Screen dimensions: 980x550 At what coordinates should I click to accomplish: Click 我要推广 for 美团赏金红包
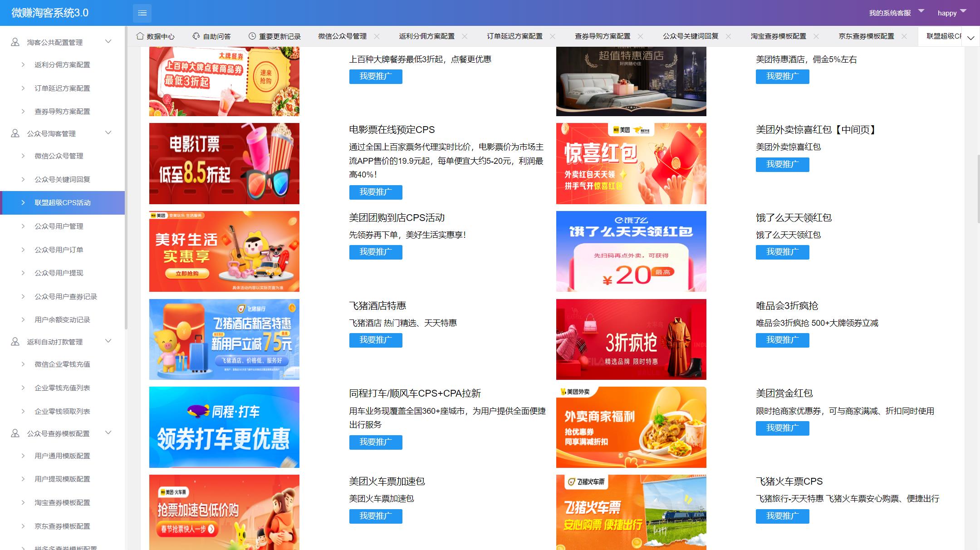point(782,428)
